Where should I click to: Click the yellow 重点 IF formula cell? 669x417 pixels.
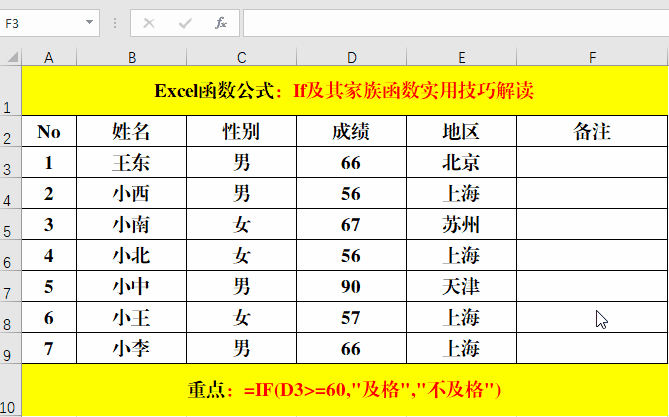(x=345, y=390)
